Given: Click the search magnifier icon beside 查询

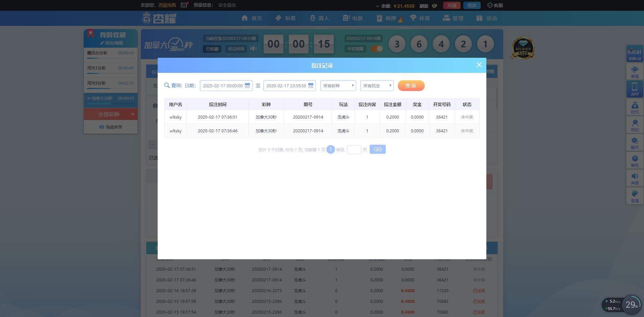Looking at the screenshot, I should tap(167, 85).
